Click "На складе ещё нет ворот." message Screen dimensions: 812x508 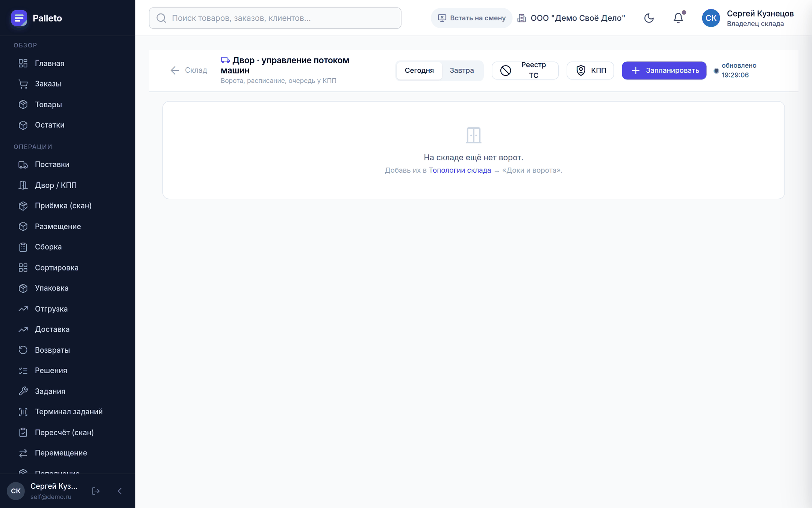(x=473, y=157)
